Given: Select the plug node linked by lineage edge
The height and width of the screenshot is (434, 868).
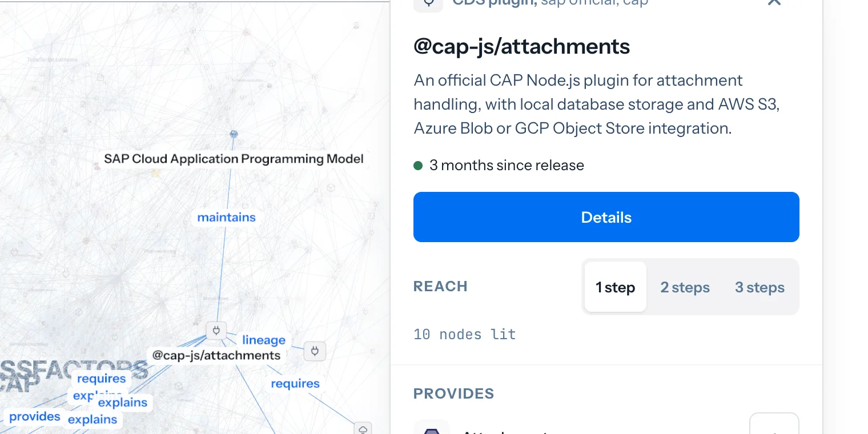Looking at the screenshot, I should tap(315, 351).
